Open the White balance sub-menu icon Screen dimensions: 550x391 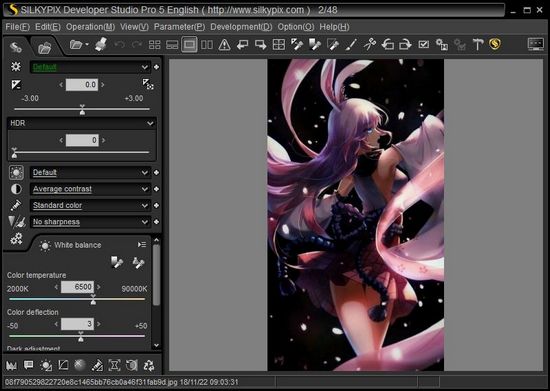click(x=142, y=244)
